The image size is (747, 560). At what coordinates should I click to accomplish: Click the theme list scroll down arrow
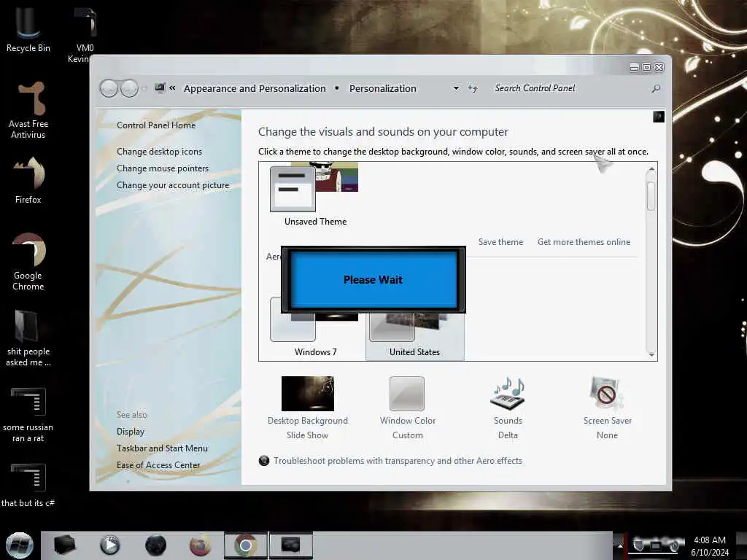651,354
